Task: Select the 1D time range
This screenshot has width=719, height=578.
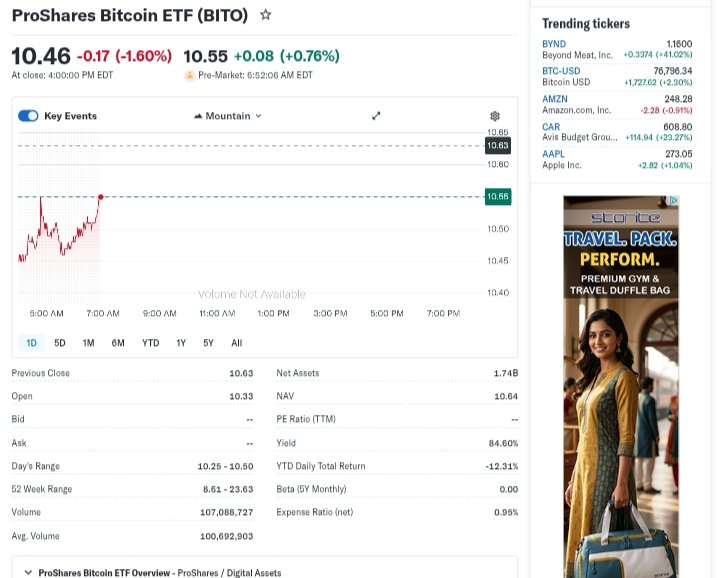Action: click(x=31, y=343)
